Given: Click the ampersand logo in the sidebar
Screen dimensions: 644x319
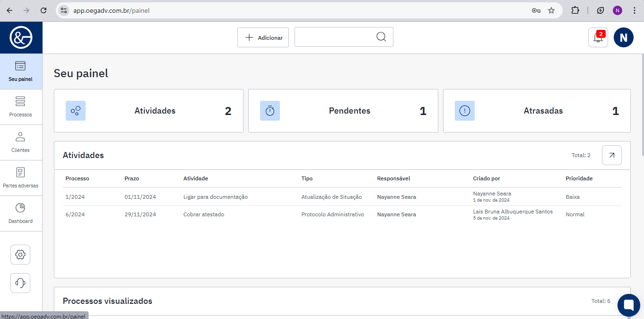Looking at the screenshot, I should pyautogui.click(x=21, y=37).
